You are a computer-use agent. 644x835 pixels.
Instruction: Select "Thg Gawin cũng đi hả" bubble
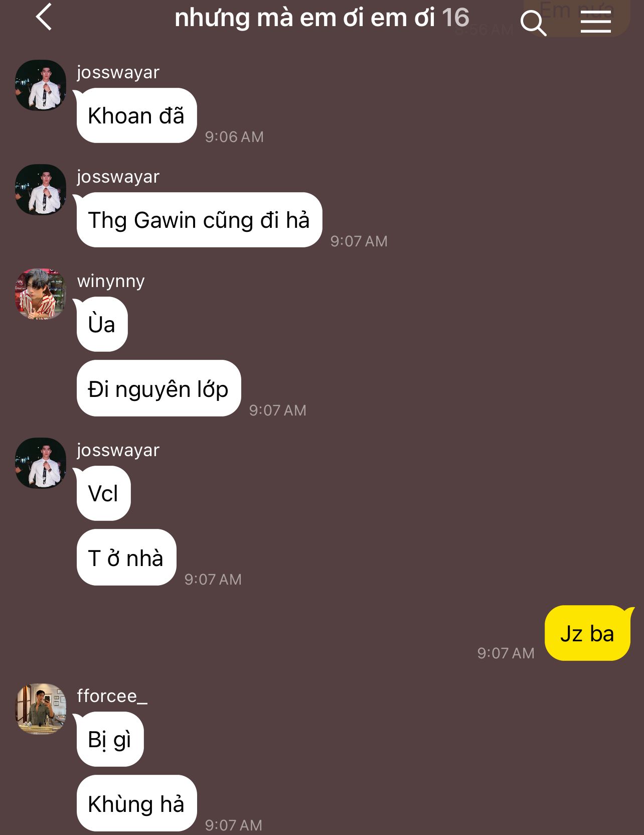tap(199, 220)
